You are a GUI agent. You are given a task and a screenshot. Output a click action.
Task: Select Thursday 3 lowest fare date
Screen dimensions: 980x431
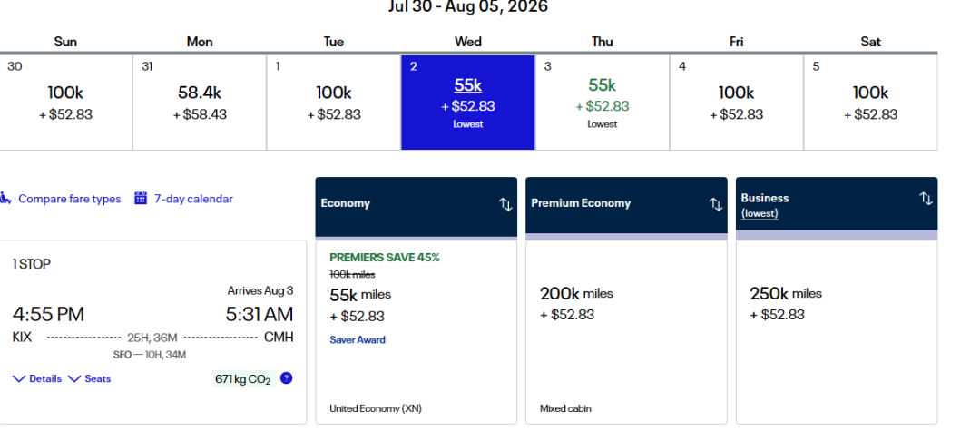pos(603,102)
